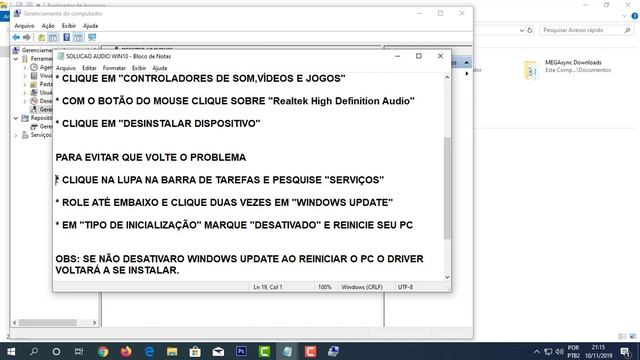This screenshot has width=640, height=360.
Task: Click Notepad scrollbar up arrow
Action: tap(447, 78)
